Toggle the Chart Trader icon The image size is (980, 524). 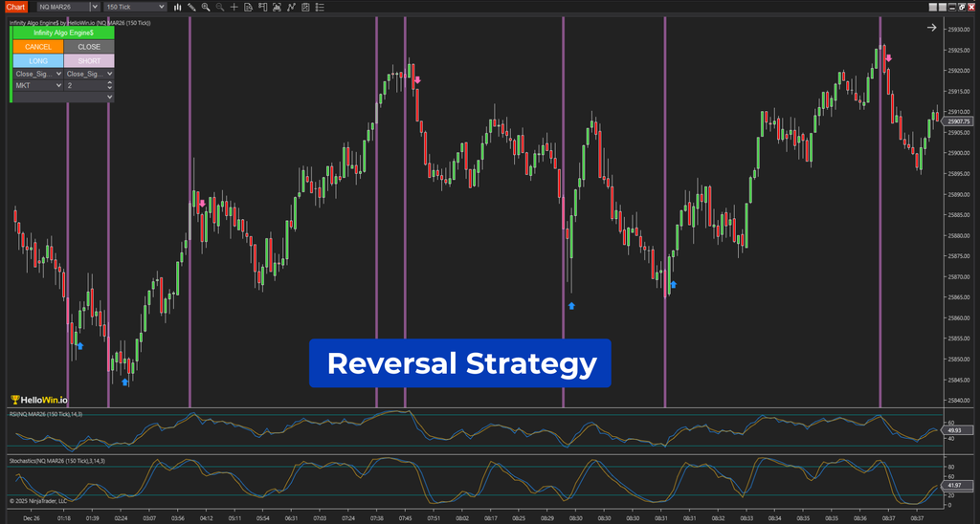[x=262, y=7]
